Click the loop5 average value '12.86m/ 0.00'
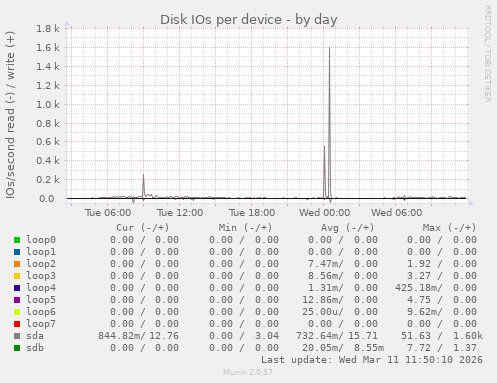The height and width of the screenshot is (383, 497). tap(340, 300)
